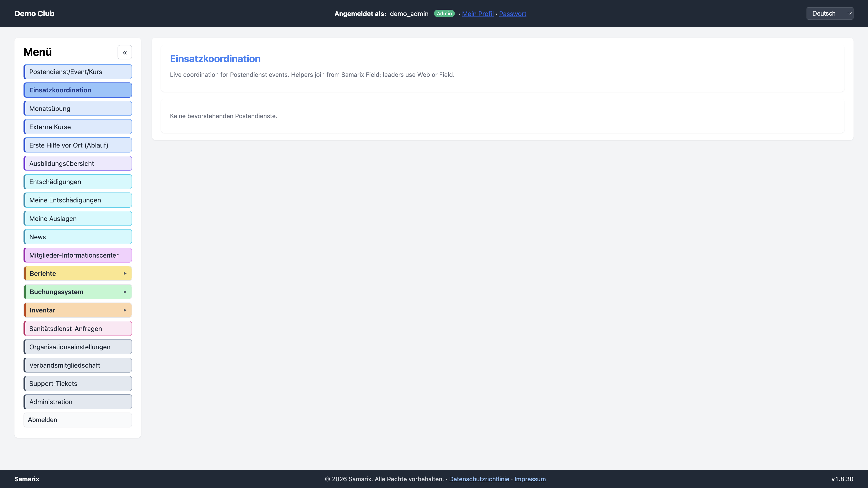Click the 'Keine bevorstehenden Postendienste.' message

pos(223,116)
